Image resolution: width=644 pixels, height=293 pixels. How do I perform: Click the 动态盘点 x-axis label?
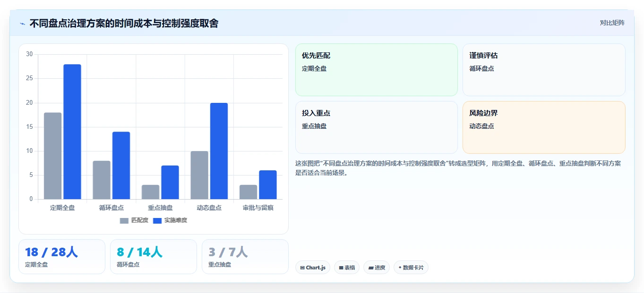click(x=209, y=208)
